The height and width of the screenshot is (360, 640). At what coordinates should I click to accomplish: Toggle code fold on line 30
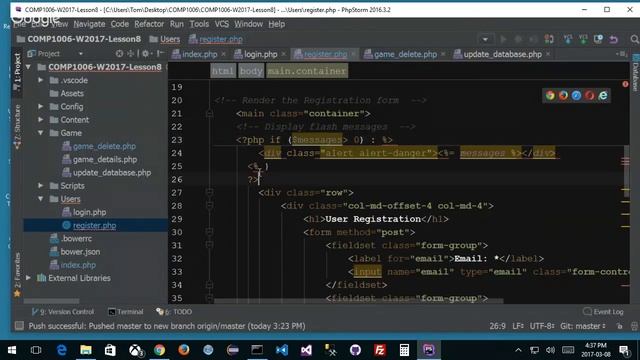click(x=209, y=232)
